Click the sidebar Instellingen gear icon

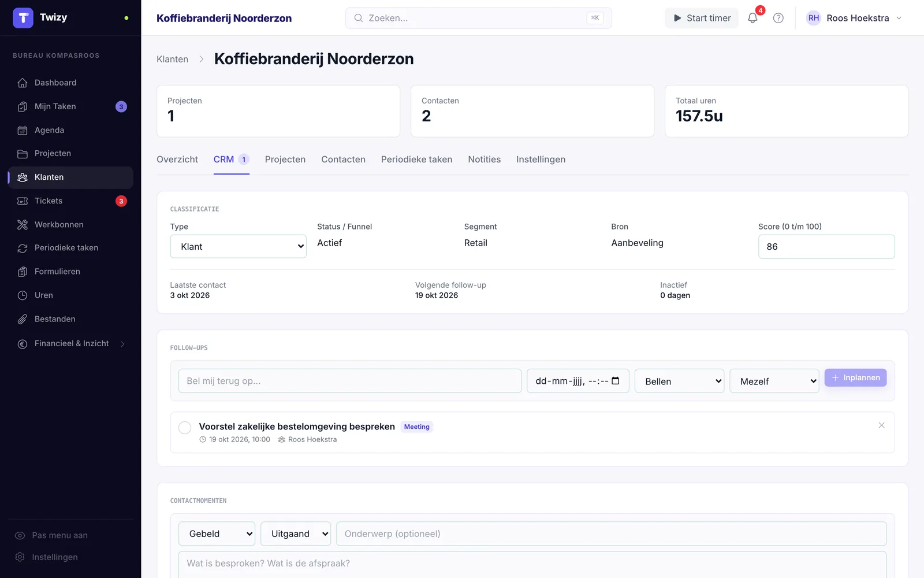pyautogui.click(x=20, y=557)
